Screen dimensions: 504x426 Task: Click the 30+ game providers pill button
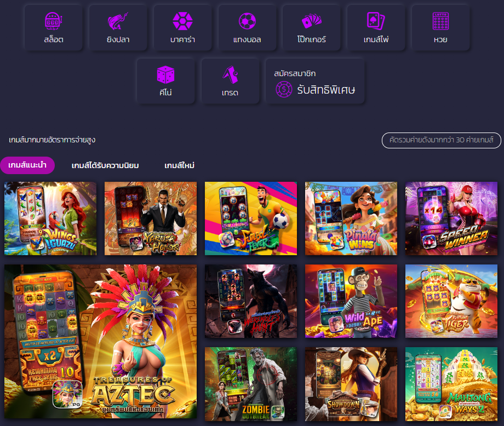[x=441, y=140]
